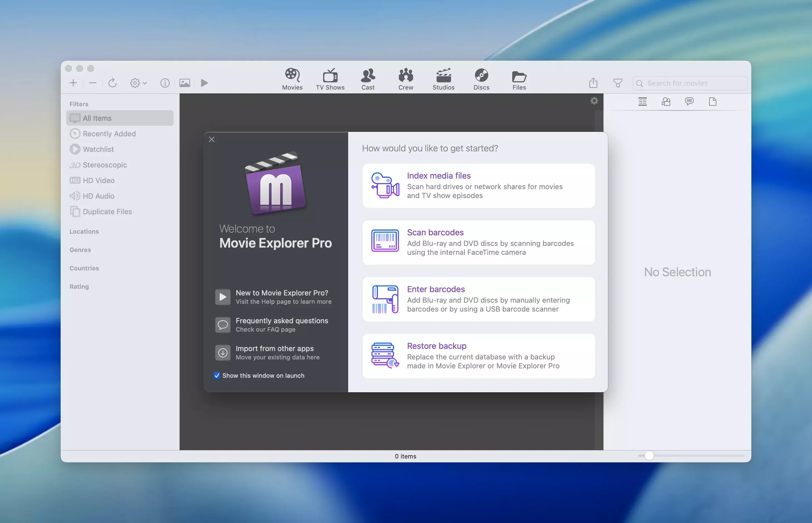Expand the Countries sidebar section
812x523 pixels.
click(x=84, y=268)
